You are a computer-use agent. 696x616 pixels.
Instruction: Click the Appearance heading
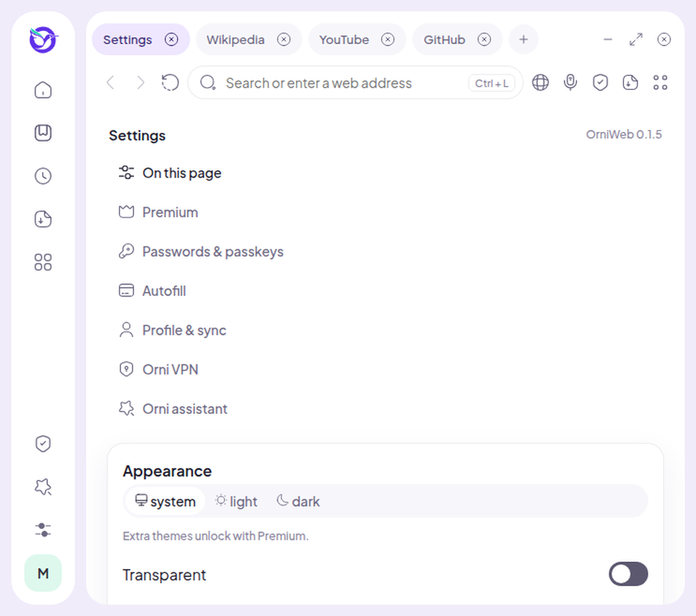tap(167, 471)
